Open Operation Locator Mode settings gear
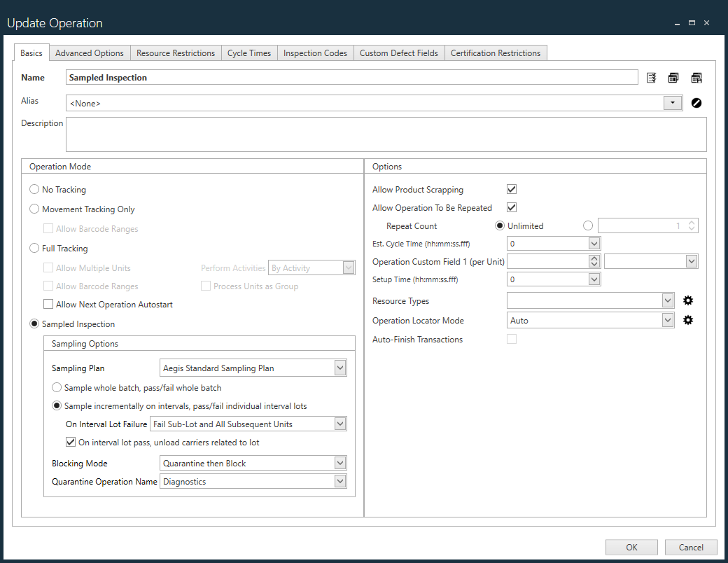The image size is (728, 563). click(x=688, y=320)
